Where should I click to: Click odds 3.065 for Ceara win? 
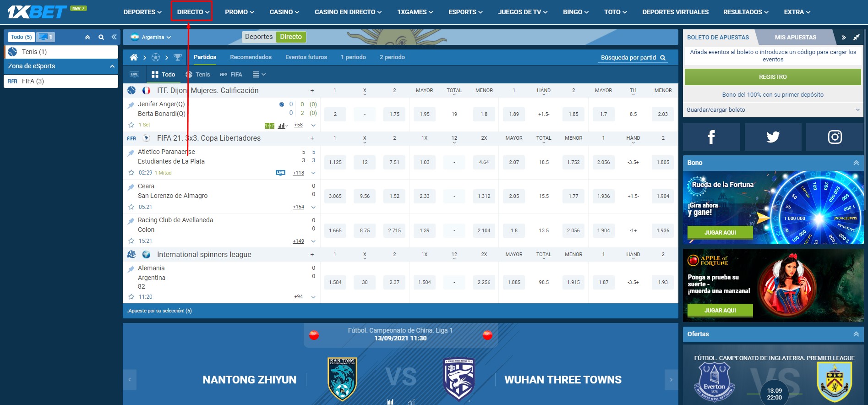335,196
